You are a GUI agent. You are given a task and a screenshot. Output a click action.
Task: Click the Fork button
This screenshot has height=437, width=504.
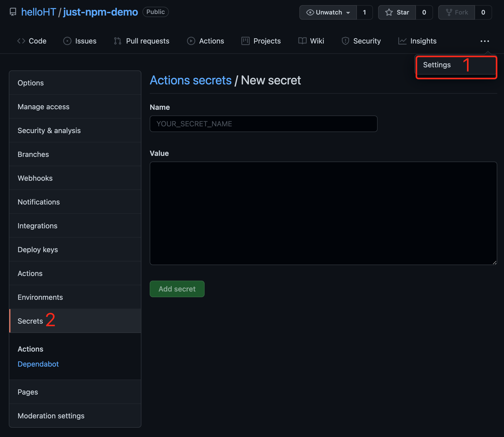(457, 12)
